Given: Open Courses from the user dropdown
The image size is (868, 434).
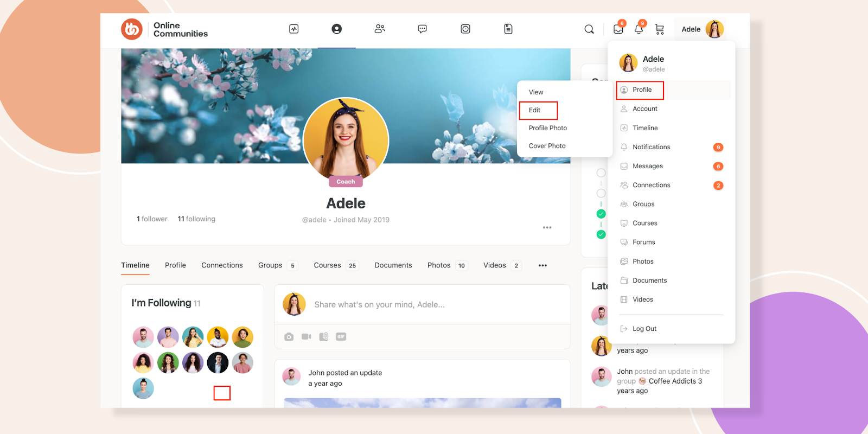Looking at the screenshot, I should pos(645,223).
